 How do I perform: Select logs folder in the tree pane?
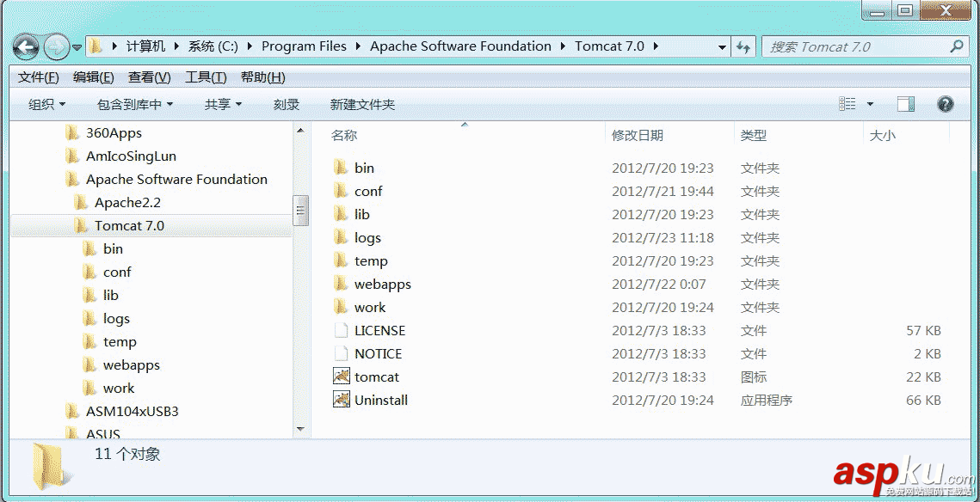[x=117, y=318]
